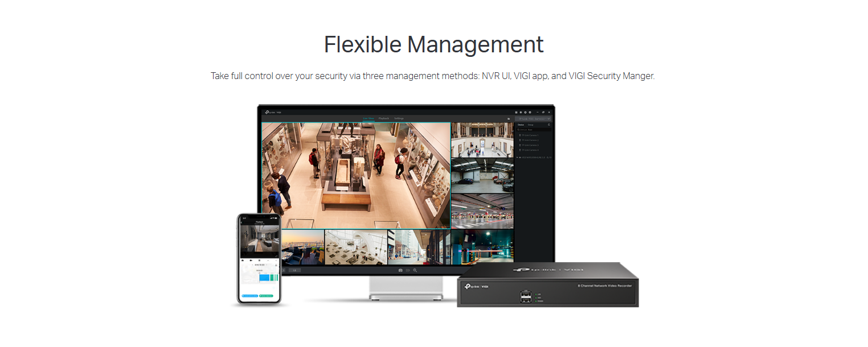
Task: Select the Live View tab
Action: tap(368, 118)
